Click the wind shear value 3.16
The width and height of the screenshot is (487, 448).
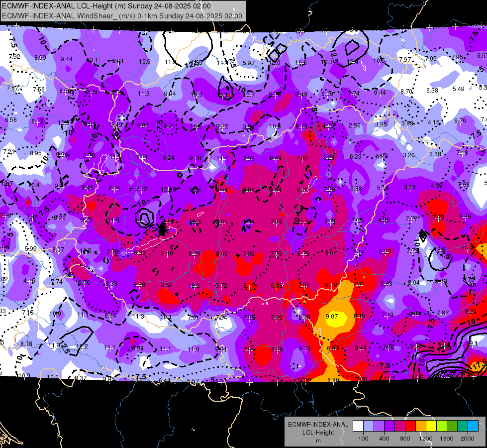coord(410,187)
